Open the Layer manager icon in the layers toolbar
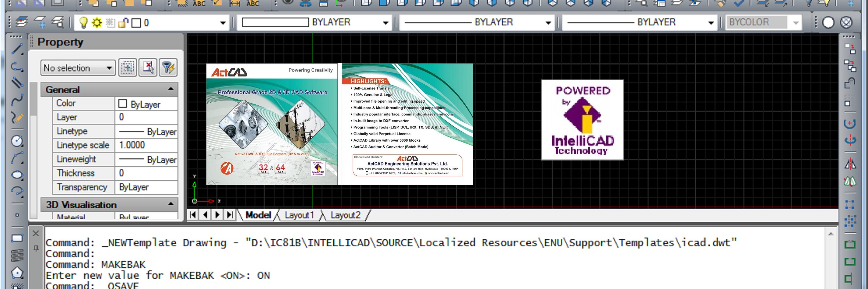Viewport: 868px width, 289px height. click(x=22, y=22)
